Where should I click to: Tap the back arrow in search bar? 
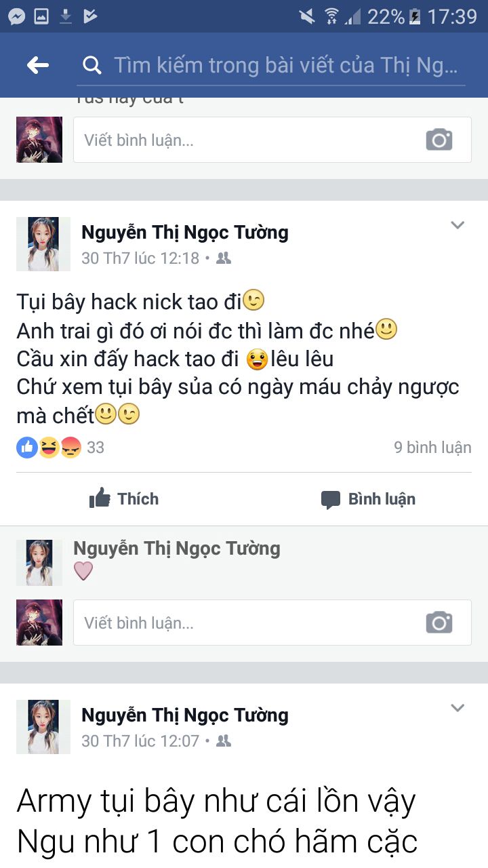(38, 65)
